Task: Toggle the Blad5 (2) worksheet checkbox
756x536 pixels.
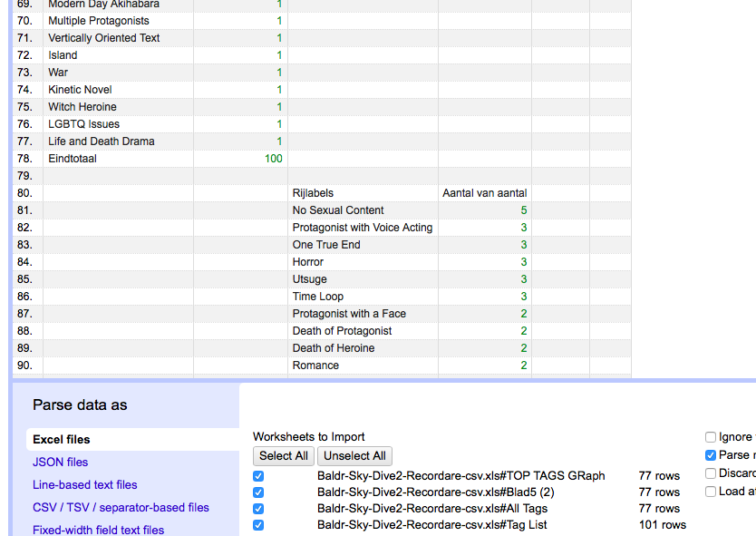Action: pyautogui.click(x=258, y=492)
